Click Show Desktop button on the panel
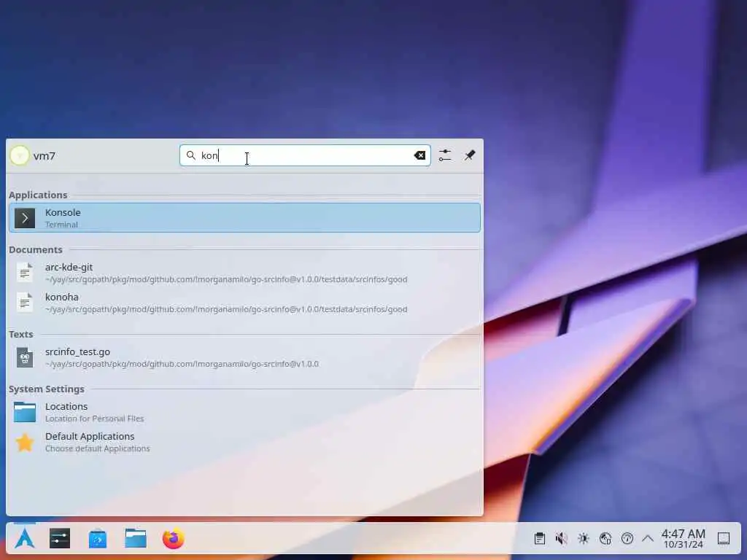The height and width of the screenshot is (560, 747). click(724, 539)
